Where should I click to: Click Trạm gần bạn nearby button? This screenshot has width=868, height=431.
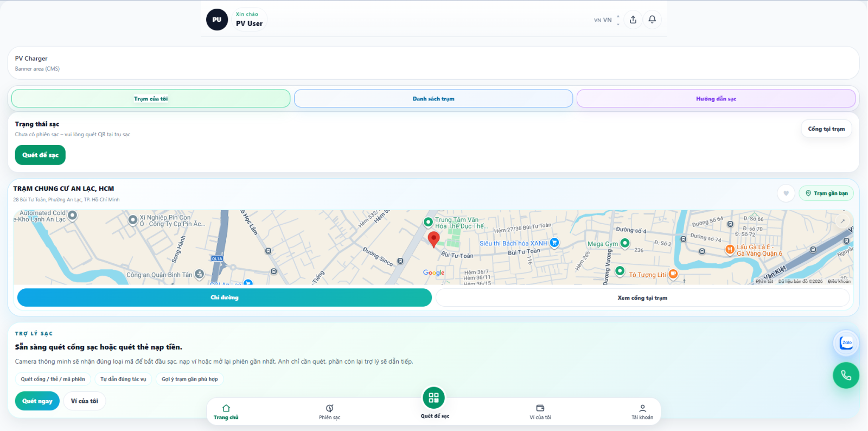pyautogui.click(x=826, y=193)
